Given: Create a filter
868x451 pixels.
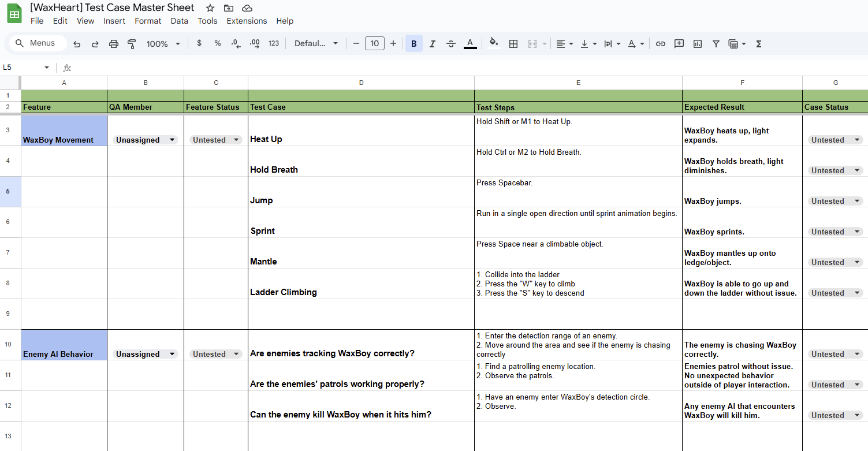Looking at the screenshot, I should [716, 43].
